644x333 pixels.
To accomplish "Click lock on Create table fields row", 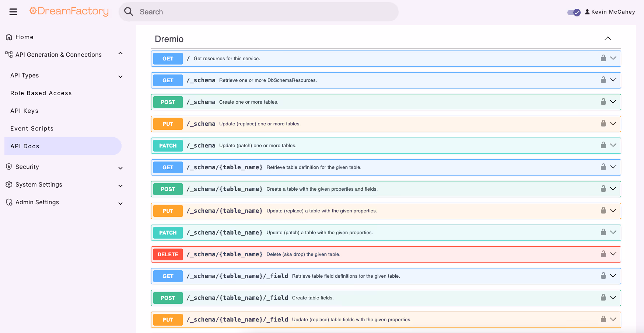I will tap(603, 297).
